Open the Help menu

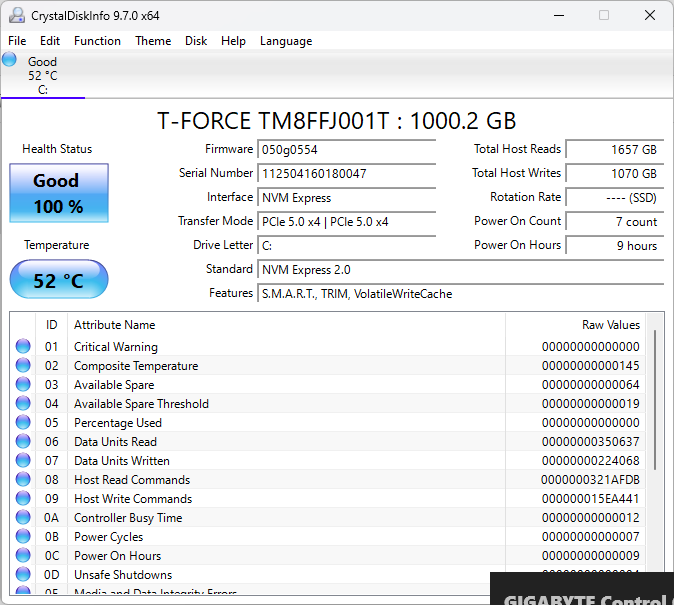(233, 41)
